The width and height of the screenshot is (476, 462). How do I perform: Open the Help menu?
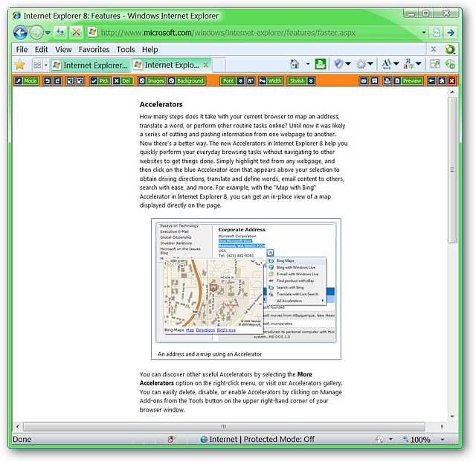point(149,49)
